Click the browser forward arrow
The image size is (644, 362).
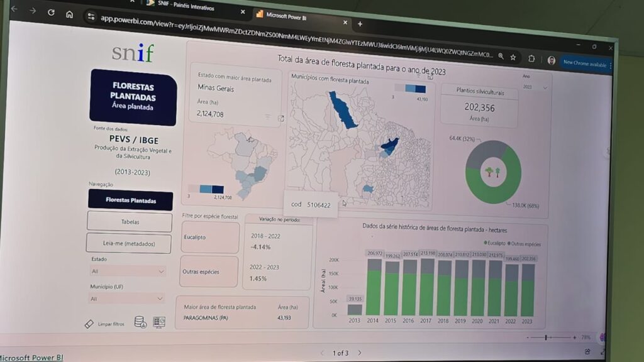pyautogui.click(x=33, y=10)
